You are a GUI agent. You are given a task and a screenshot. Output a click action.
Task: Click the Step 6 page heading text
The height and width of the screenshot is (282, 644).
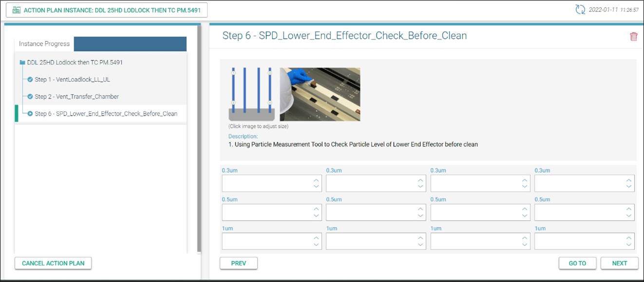point(344,36)
